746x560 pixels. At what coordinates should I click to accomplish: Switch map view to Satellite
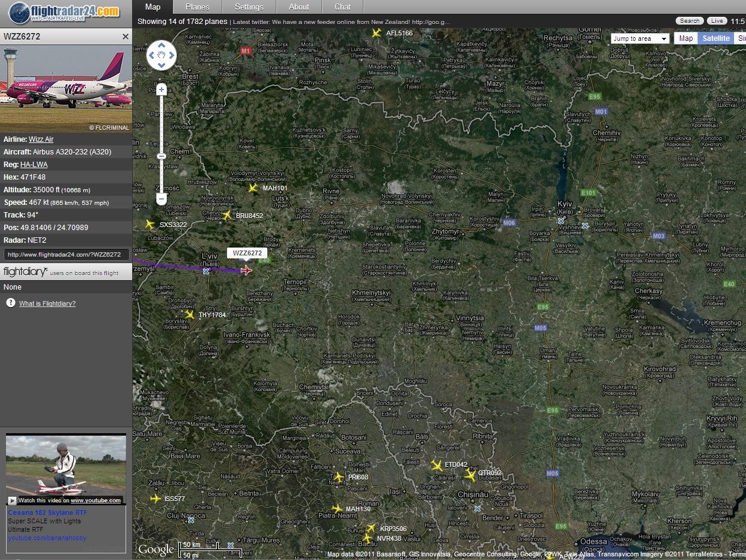716,38
